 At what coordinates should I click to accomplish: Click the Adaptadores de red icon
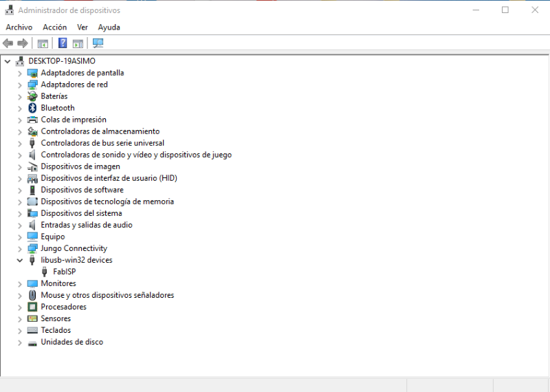(32, 85)
